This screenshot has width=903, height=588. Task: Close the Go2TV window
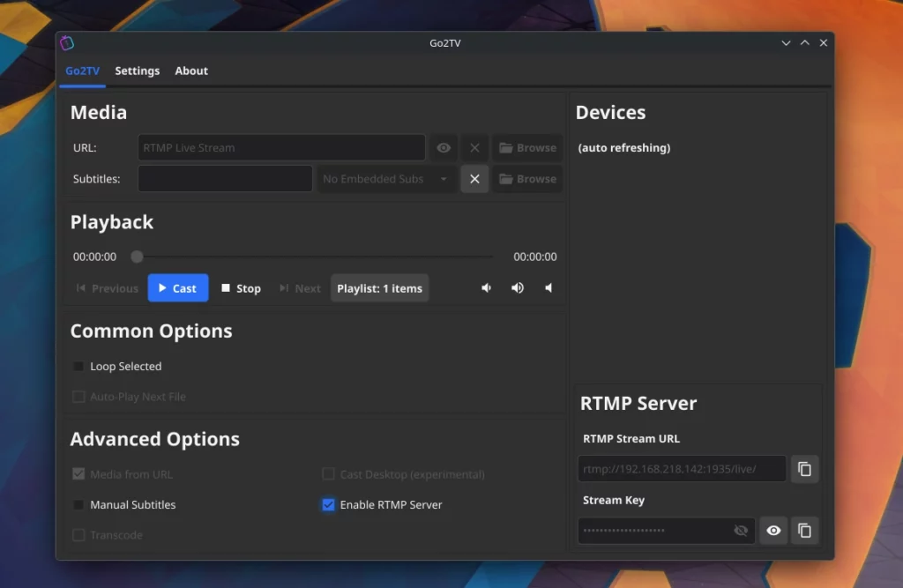point(824,43)
